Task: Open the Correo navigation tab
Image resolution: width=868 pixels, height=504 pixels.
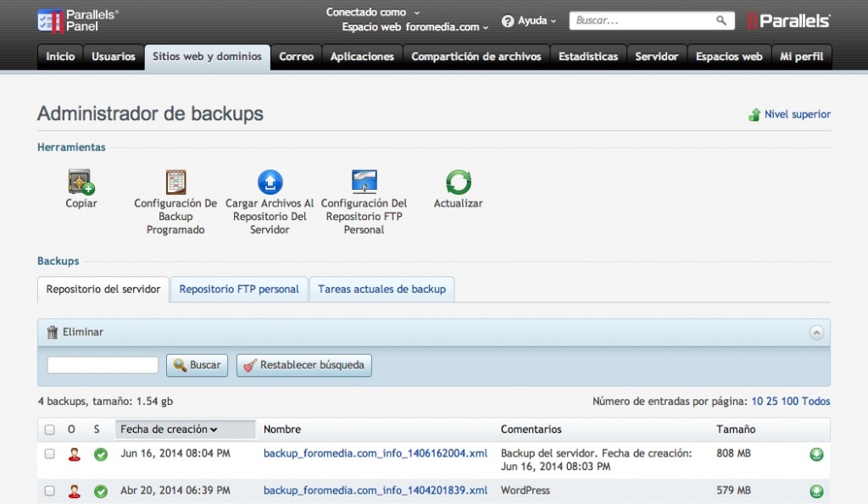Action: (296, 57)
